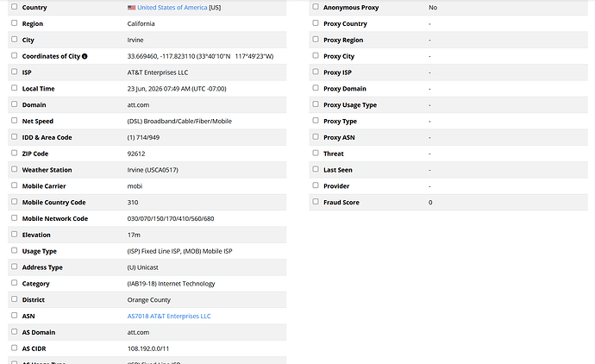Screen dimensions: 595x364
Task: Click the network code value 030/070/150/170/410/560/680
Action: (171, 218)
